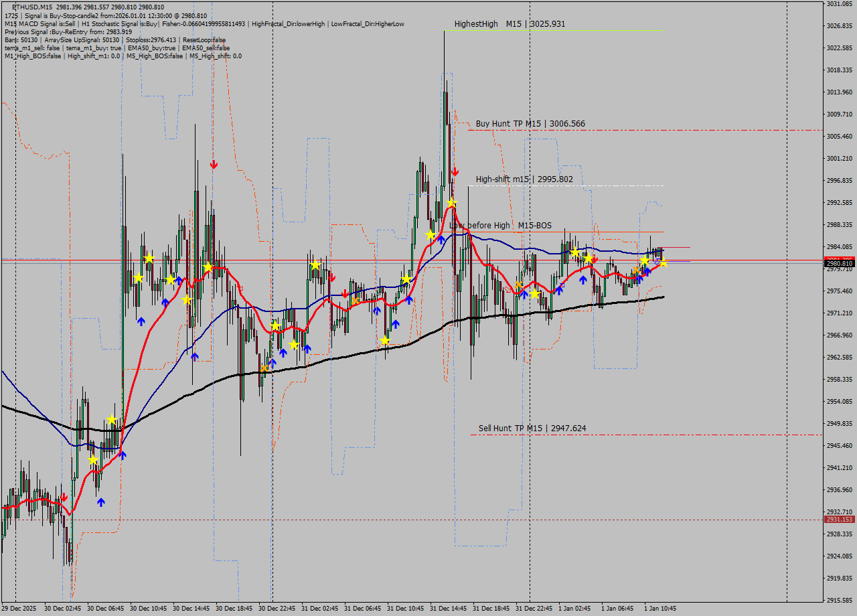Click the lowest blue up arrow on chart

coord(100,502)
